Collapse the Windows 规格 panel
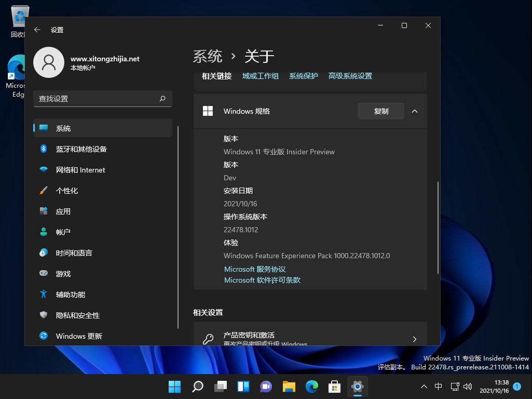Viewport: 532px width, 399px height. (414, 111)
